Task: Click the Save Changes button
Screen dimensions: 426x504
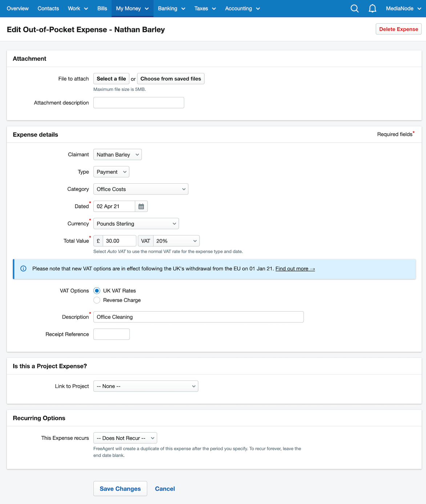Action: click(x=120, y=489)
